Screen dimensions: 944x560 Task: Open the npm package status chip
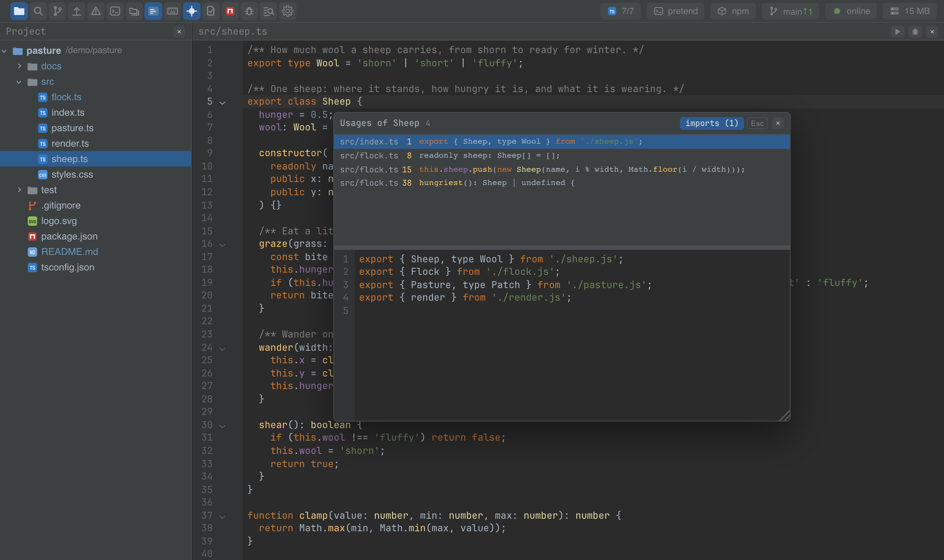pyautogui.click(x=733, y=11)
